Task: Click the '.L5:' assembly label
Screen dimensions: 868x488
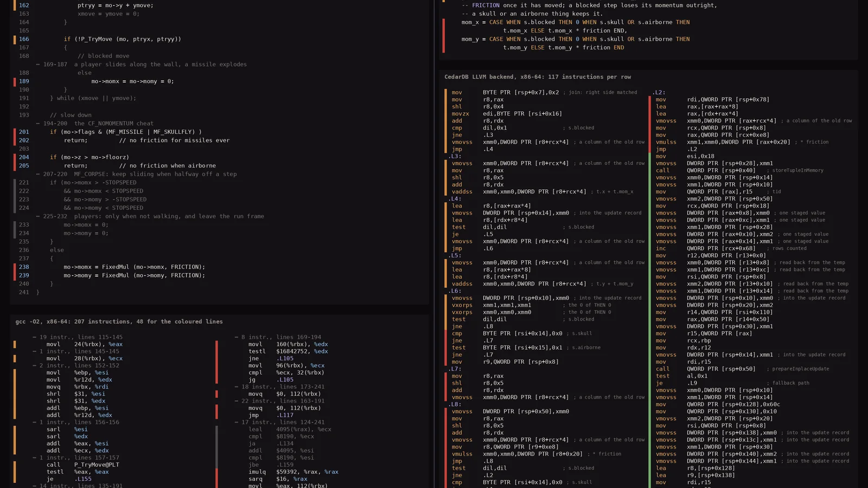Action: pos(455,255)
